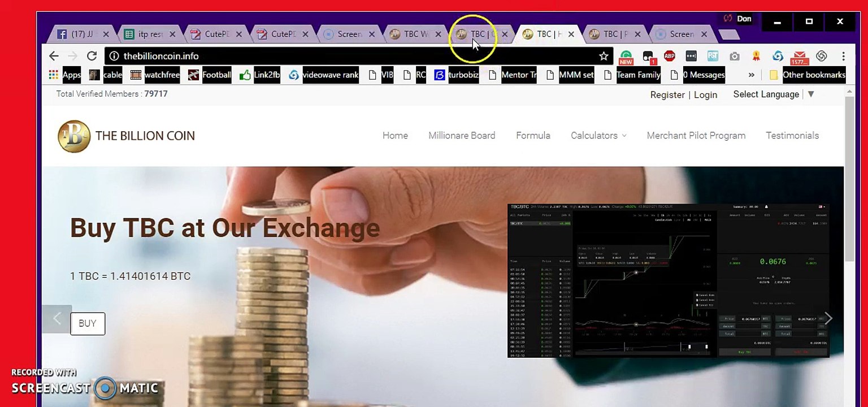Viewport: 868px width, 407px height.
Task: Open the Mentor Tr bookmark
Action: (x=512, y=75)
